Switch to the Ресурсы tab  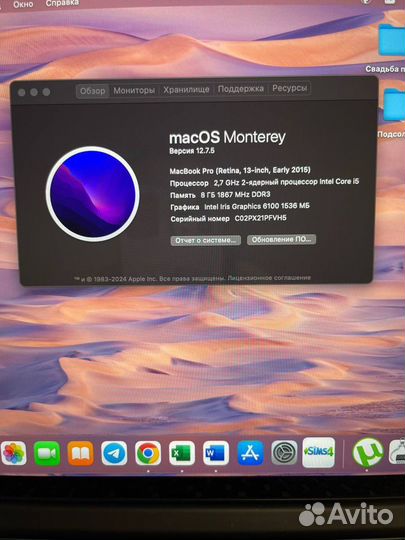tap(289, 88)
